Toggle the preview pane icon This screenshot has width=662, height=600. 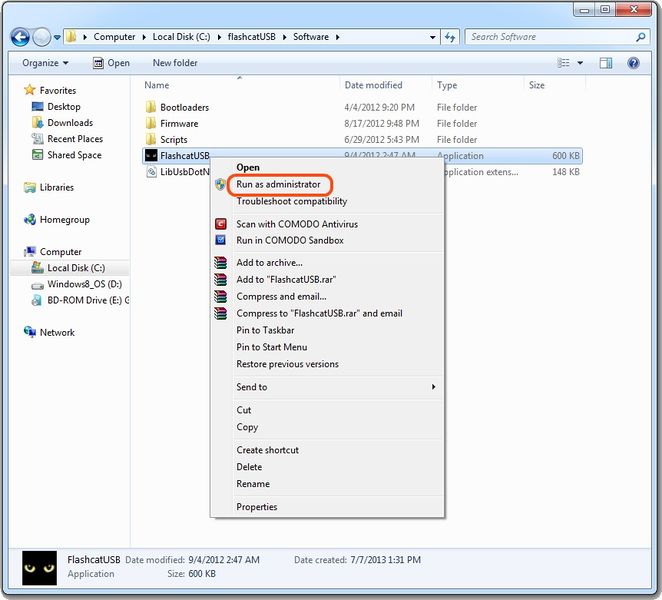(x=607, y=62)
